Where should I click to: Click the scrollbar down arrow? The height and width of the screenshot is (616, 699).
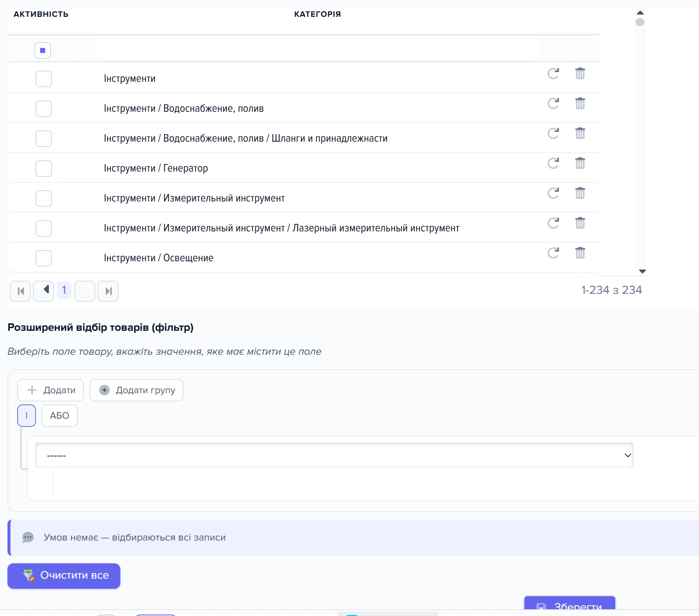click(x=642, y=271)
